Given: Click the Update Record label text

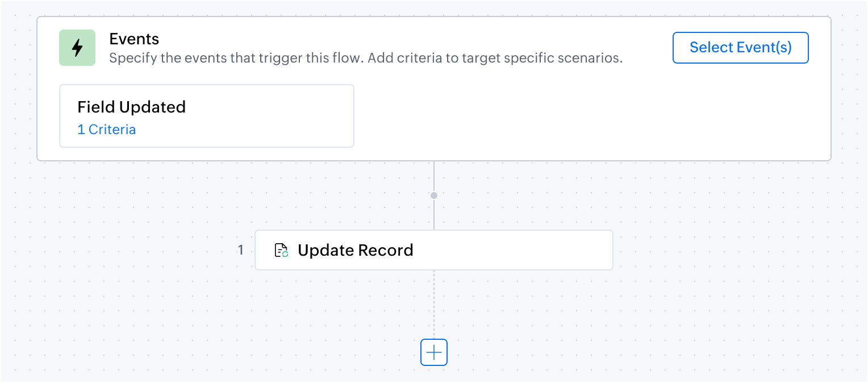Looking at the screenshot, I should (356, 250).
